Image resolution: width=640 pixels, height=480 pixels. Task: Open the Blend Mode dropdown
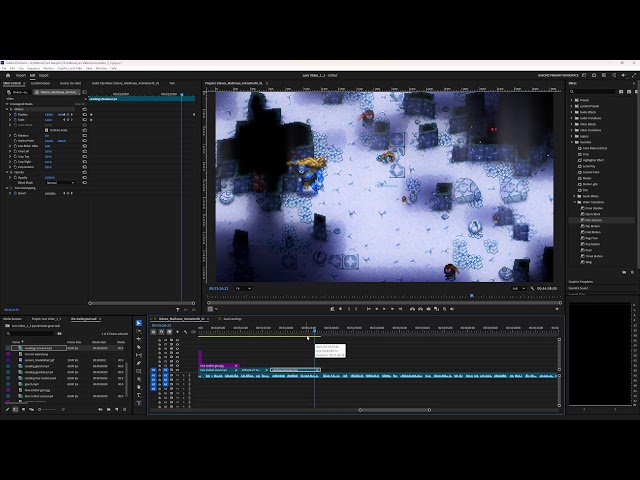[x=60, y=183]
